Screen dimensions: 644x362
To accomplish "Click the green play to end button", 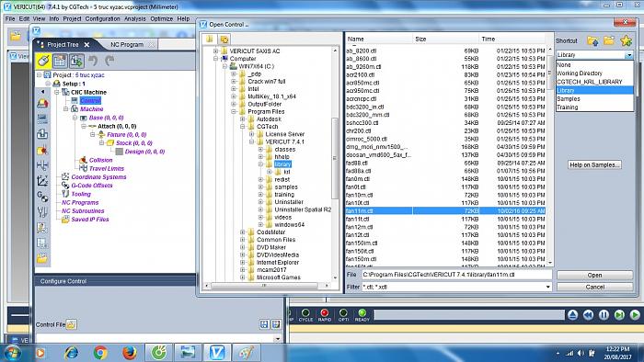I will [x=635, y=315].
